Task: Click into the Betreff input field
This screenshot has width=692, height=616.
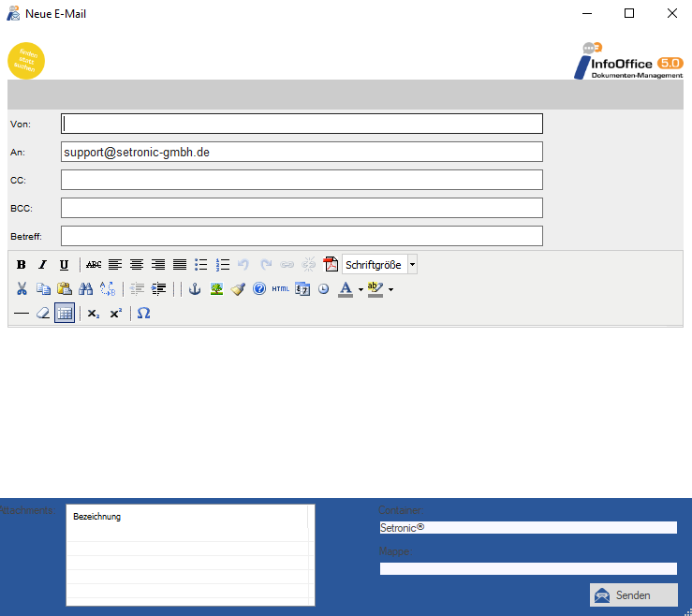Action: (x=302, y=236)
